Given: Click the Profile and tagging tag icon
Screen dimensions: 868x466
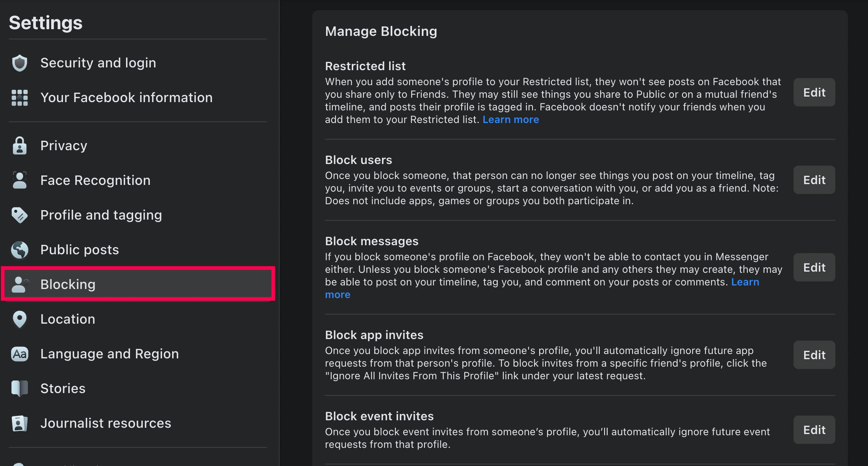Looking at the screenshot, I should (x=20, y=215).
